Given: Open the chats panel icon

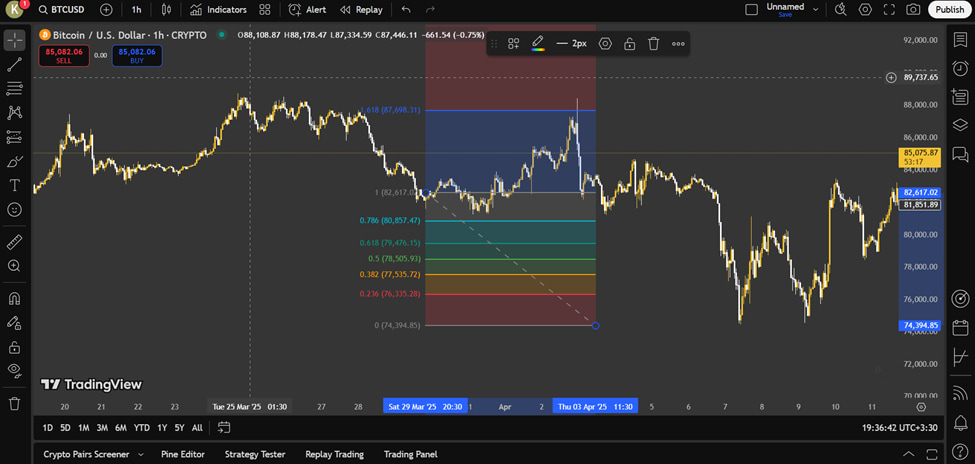Looking at the screenshot, I should [x=961, y=154].
